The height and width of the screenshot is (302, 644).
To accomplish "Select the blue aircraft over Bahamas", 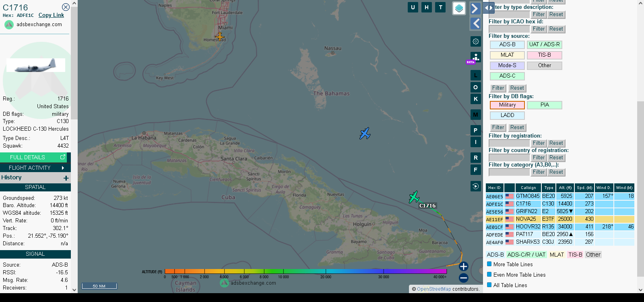I will tap(365, 134).
